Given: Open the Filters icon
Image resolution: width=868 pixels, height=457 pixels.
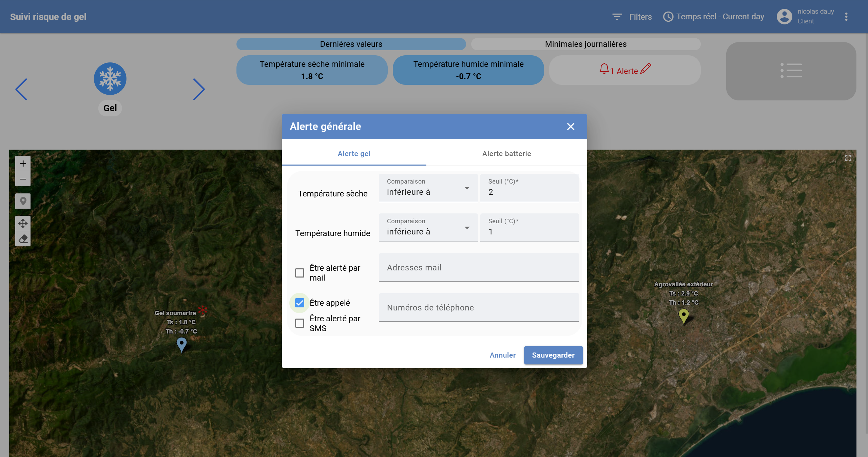Looking at the screenshot, I should point(617,17).
